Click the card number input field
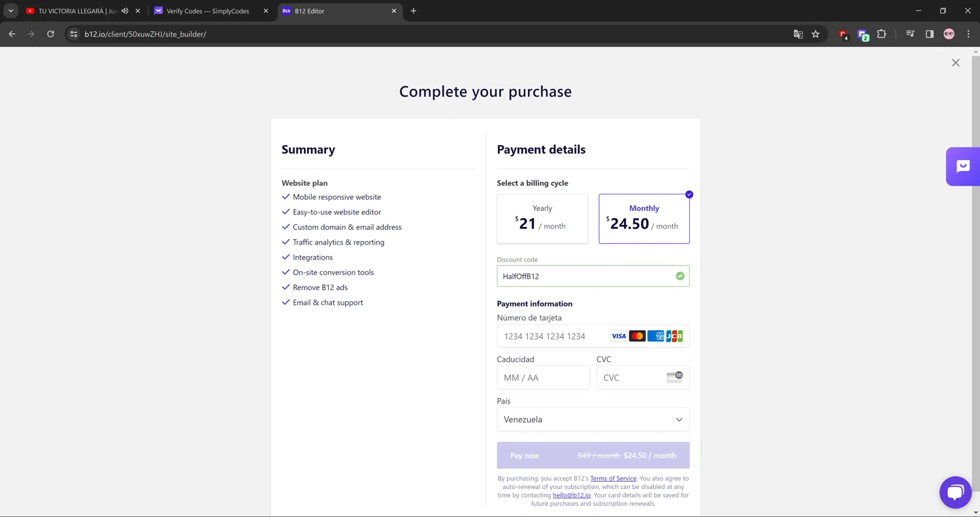This screenshot has height=517, width=980. tap(593, 336)
